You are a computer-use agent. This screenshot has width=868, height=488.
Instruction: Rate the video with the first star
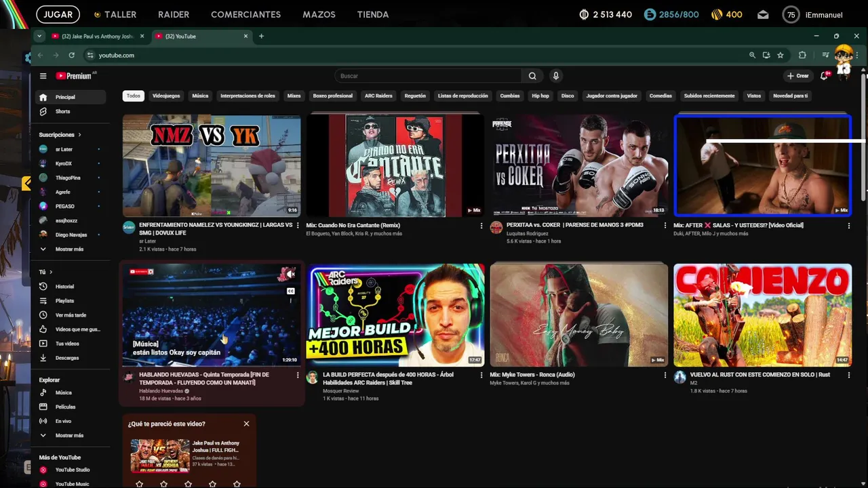[139, 484]
